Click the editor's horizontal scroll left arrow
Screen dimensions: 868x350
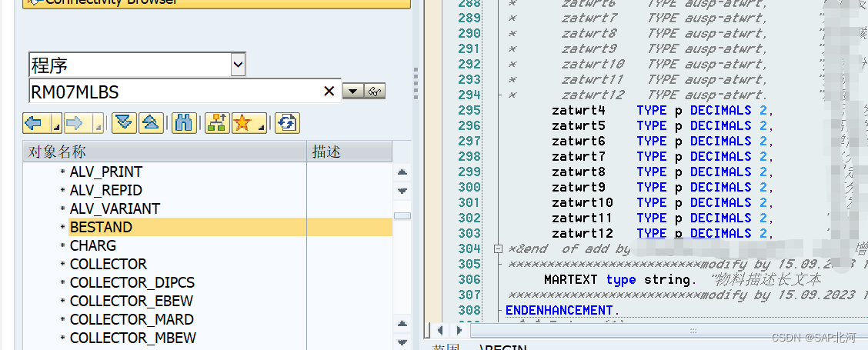coord(440,331)
